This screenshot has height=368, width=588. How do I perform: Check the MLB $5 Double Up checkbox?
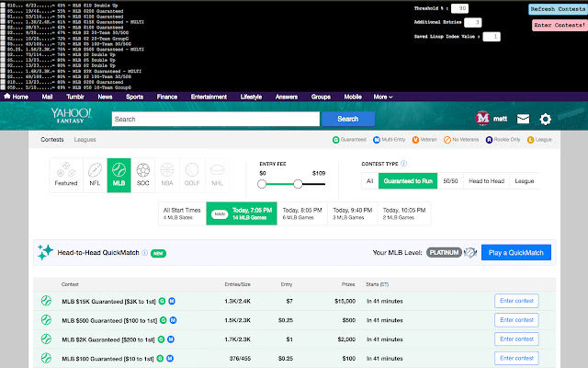click(3, 60)
